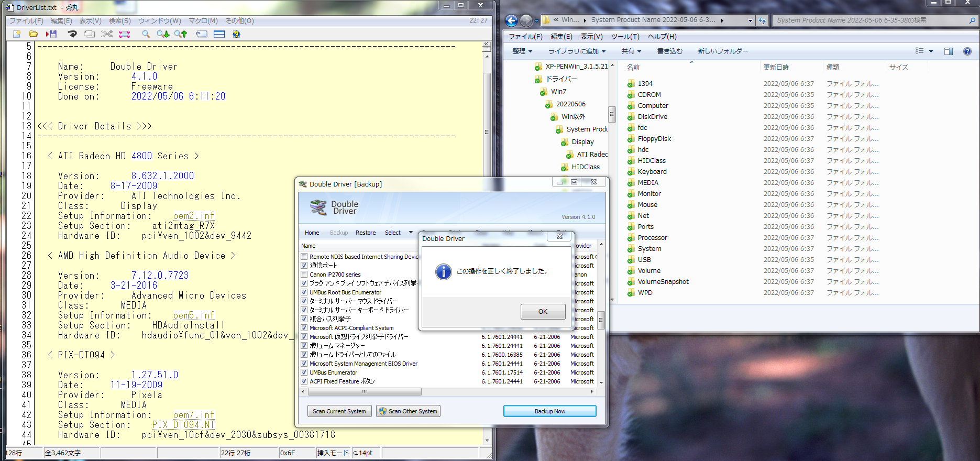Click the find next green down-arrow icon
Image resolution: width=980 pixels, height=461 pixels.
click(163, 34)
